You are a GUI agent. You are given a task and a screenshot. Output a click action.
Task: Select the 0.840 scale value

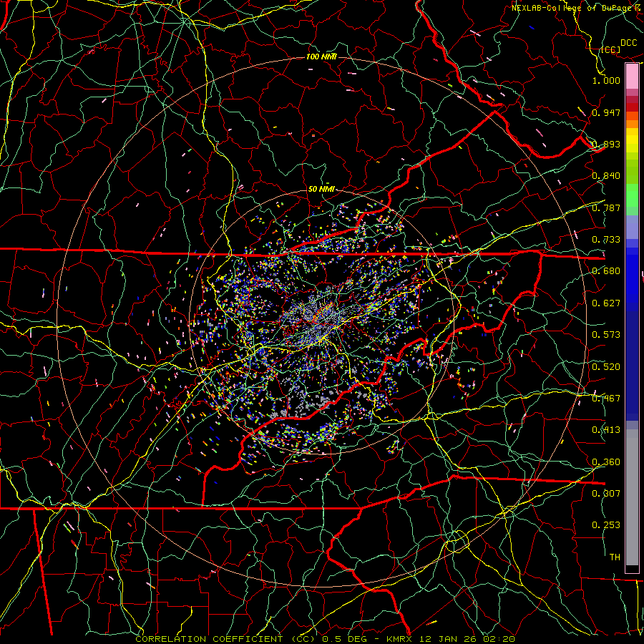coord(606,176)
